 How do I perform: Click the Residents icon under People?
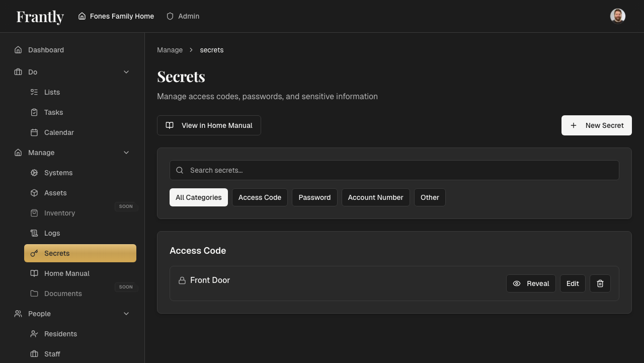(34, 334)
